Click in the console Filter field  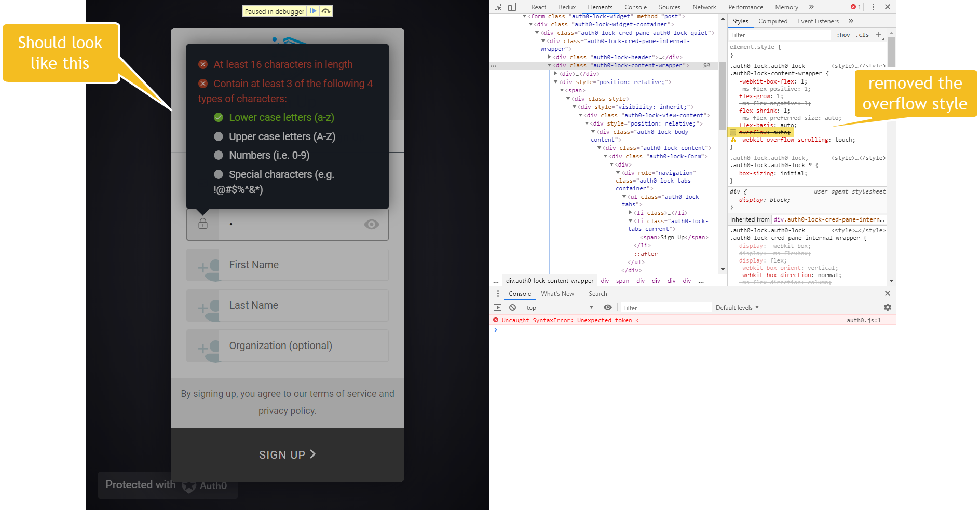tap(666, 308)
